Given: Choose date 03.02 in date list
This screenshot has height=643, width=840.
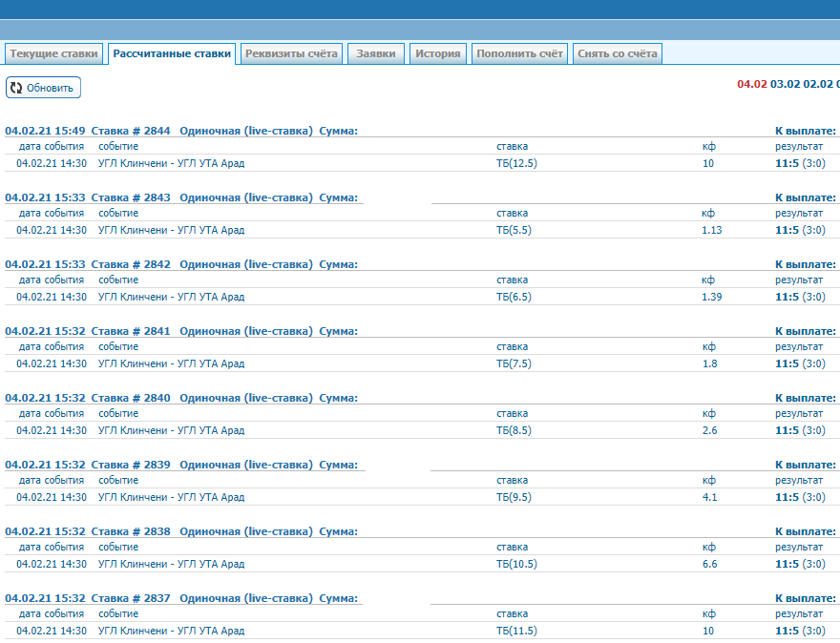Looking at the screenshot, I should 785,84.
